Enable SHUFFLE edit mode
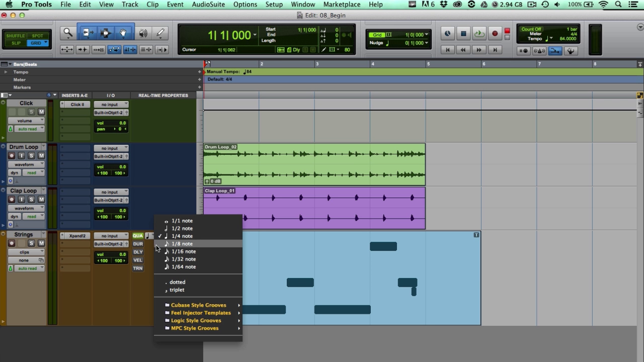 tap(16, 36)
